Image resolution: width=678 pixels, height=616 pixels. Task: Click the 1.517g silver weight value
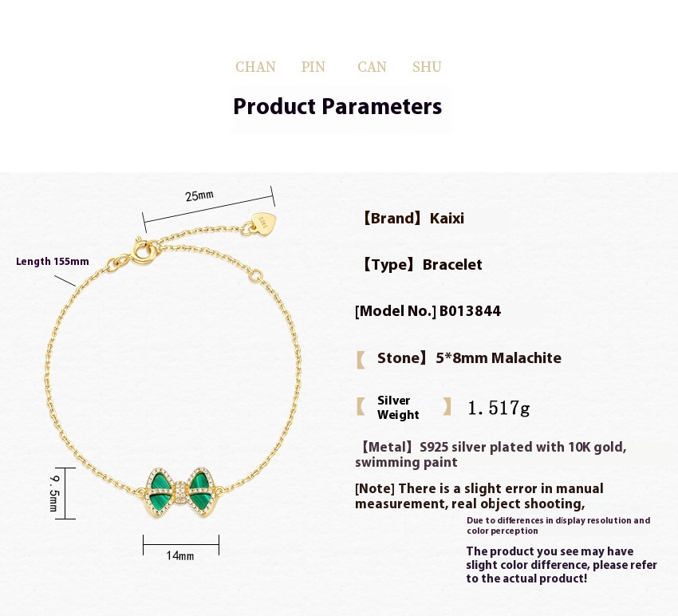pos(499,408)
